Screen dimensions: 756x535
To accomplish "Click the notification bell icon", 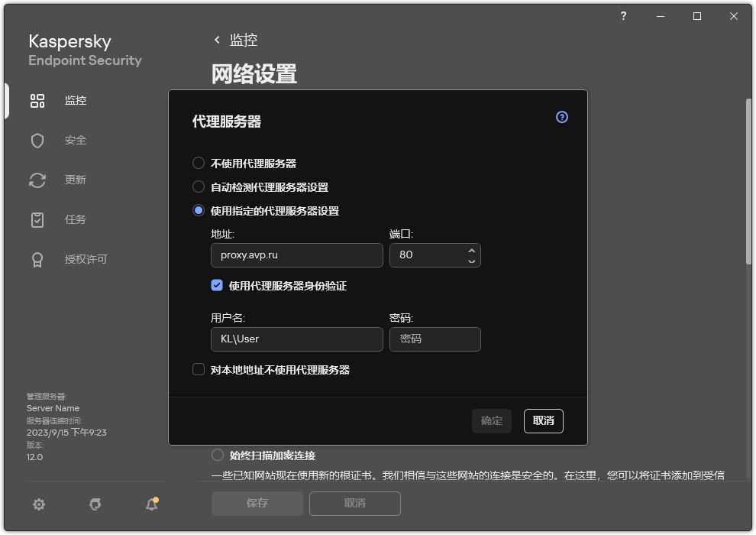I will tap(151, 504).
